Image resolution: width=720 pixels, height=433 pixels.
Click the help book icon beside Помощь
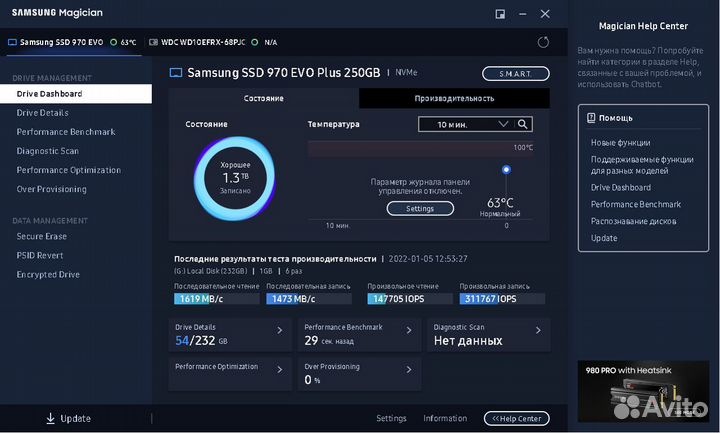[591, 118]
